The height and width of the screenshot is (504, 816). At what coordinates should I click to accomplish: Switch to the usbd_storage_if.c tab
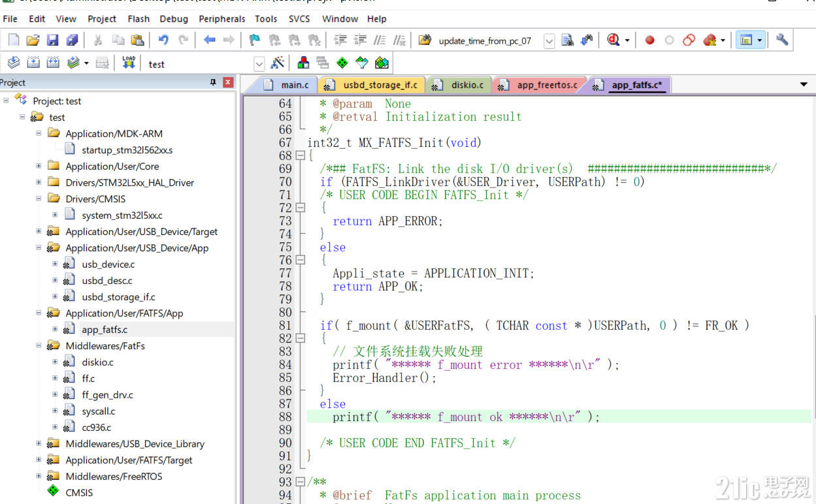tap(373, 85)
